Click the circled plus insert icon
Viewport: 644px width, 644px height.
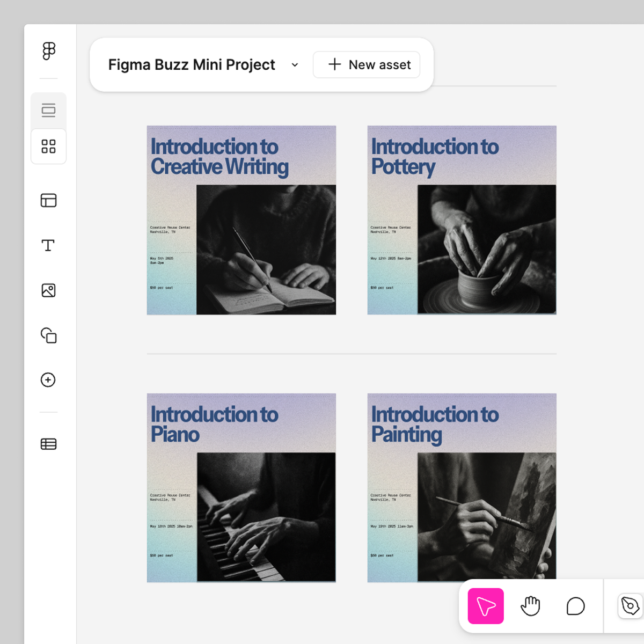[x=48, y=380]
